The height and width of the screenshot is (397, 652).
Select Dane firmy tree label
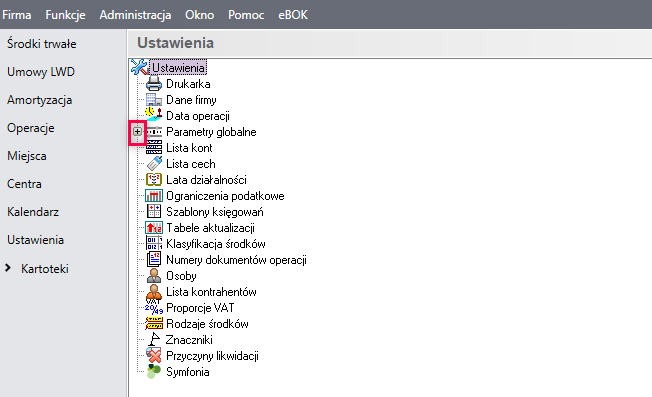191,100
